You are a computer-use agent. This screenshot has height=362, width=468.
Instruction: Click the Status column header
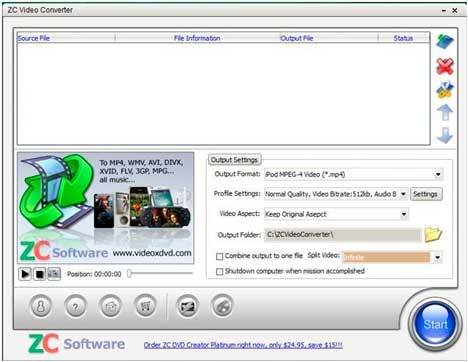pyautogui.click(x=403, y=38)
